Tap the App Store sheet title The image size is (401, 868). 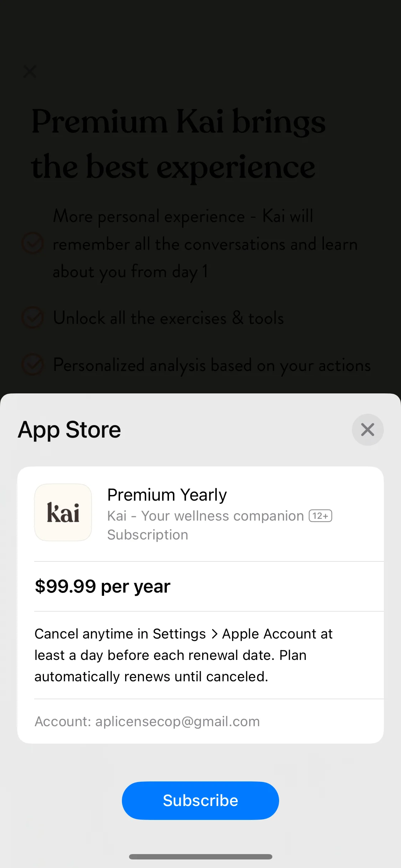tap(70, 429)
